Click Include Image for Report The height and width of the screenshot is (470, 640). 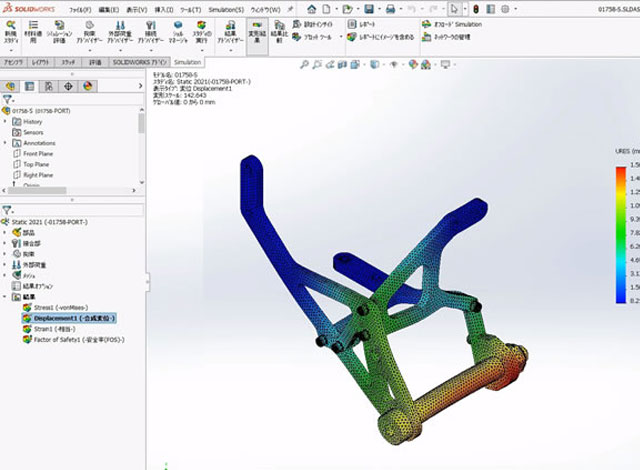pos(381,37)
